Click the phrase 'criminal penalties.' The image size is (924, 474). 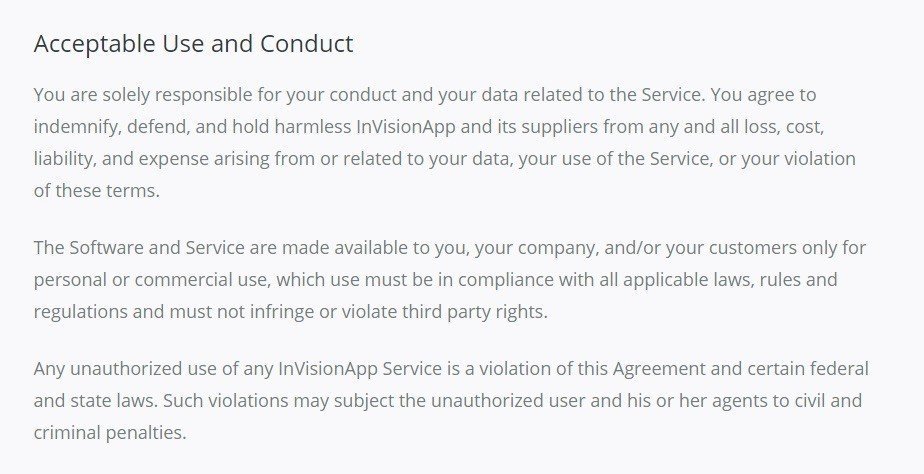pos(110,433)
